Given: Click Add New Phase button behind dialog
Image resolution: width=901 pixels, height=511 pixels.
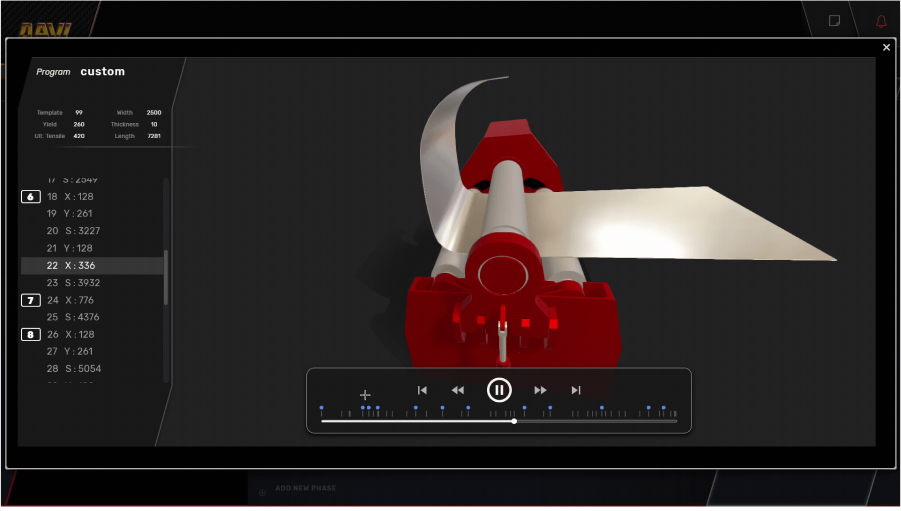Looking at the screenshot, I should click(299, 489).
